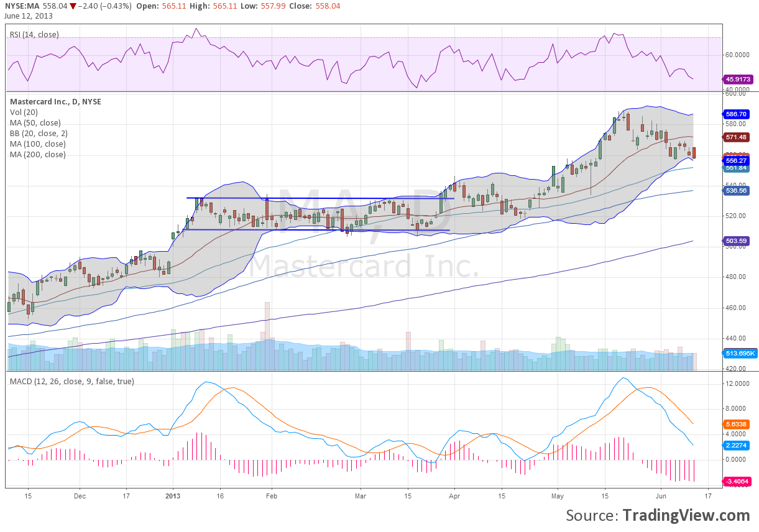Click the MA (50, close) legend label
This screenshot has width=759, height=532.
(x=35, y=122)
